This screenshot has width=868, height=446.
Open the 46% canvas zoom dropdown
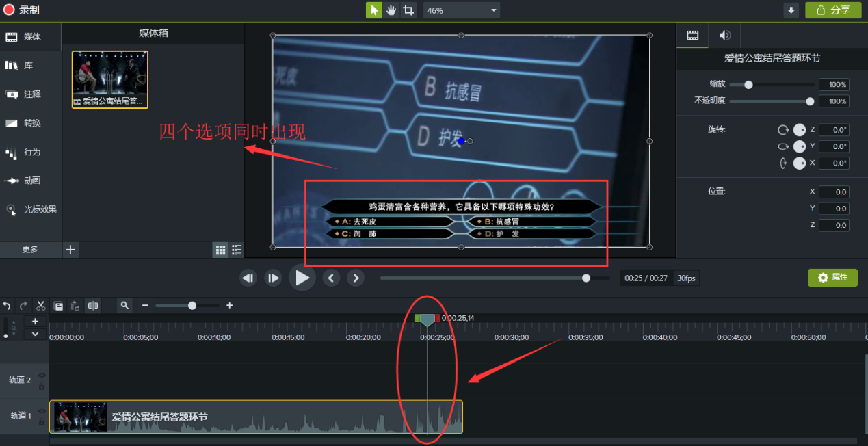click(x=462, y=10)
